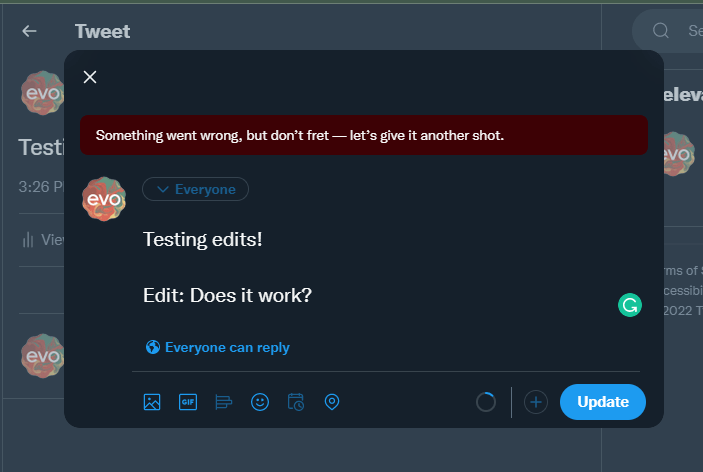Viewport: 703px width, 472px height.
Task: Click the character count progress circle
Action: [486, 402]
